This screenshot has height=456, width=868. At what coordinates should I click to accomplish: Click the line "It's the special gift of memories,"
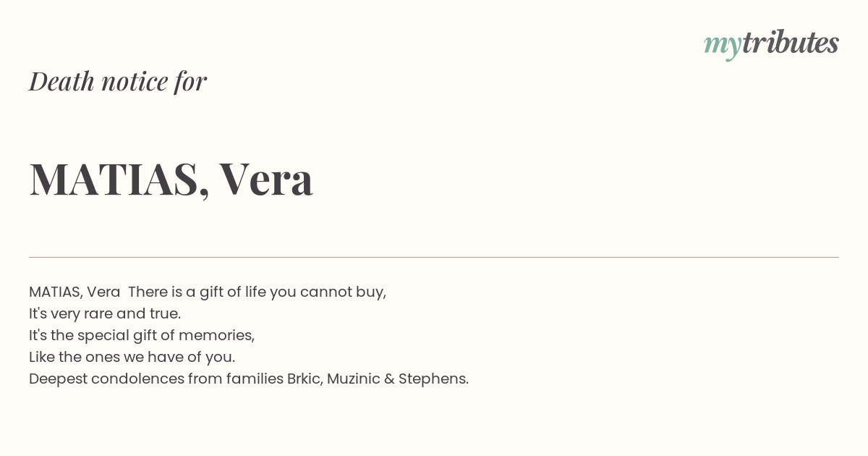point(142,335)
